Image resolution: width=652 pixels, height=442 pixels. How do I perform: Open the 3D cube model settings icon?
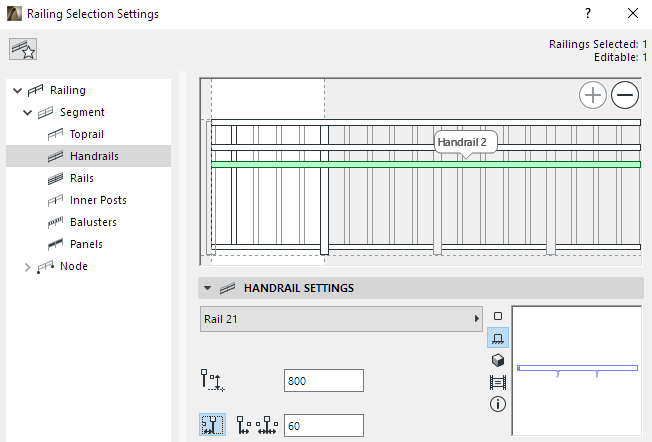(x=498, y=360)
